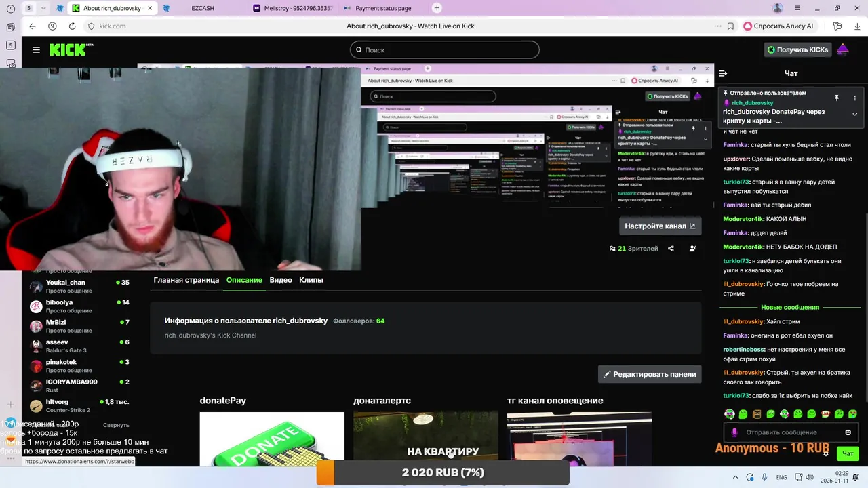
Task: Click the user icon next to share
Action: (692, 249)
